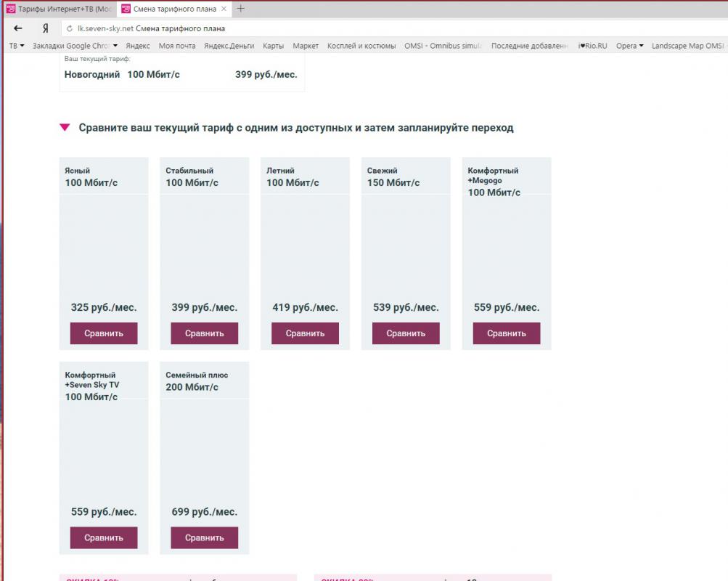Open the Yandex home button
Image resolution: width=728 pixels, height=581 pixels.
[45, 28]
